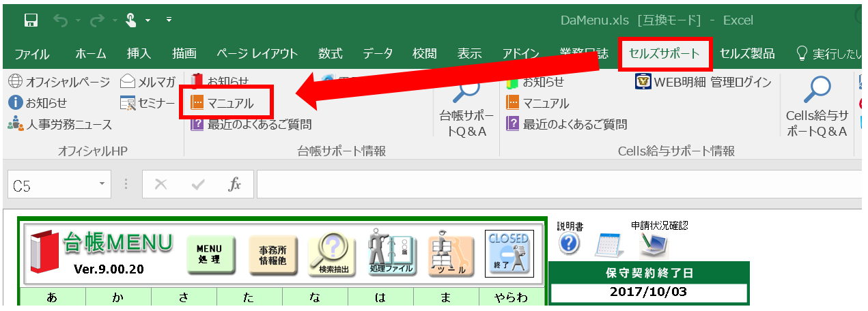The image size is (868, 311).
Task: Cancel formula bar entry with X
Action: (161, 184)
